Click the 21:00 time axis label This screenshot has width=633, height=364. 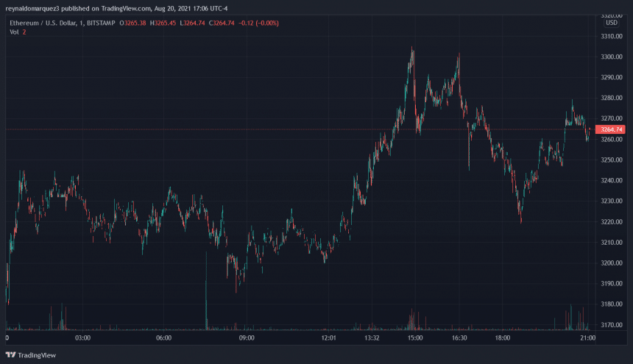pos(587,338)
